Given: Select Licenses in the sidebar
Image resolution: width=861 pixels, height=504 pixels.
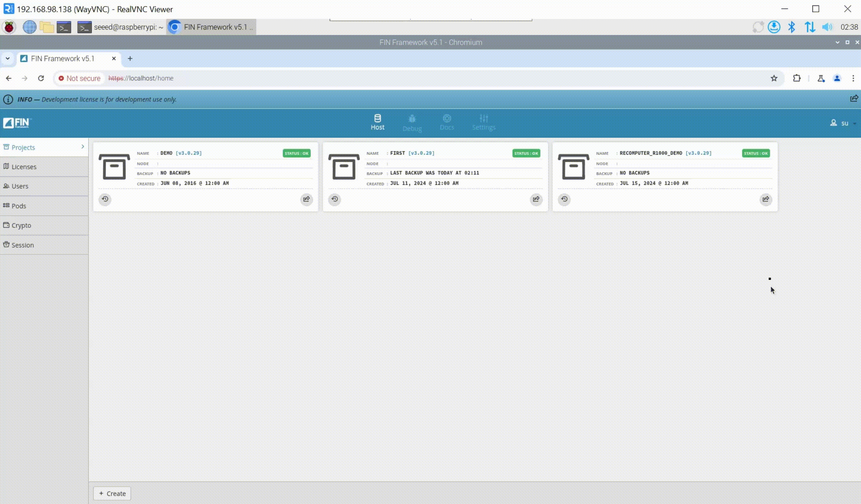Looking at the screenshot, I should pos(24,167).
